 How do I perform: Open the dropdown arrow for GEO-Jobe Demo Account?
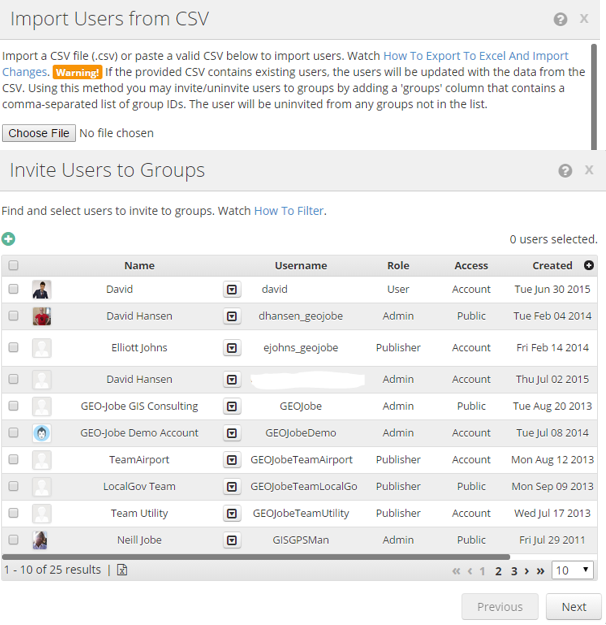coord(232,433)
